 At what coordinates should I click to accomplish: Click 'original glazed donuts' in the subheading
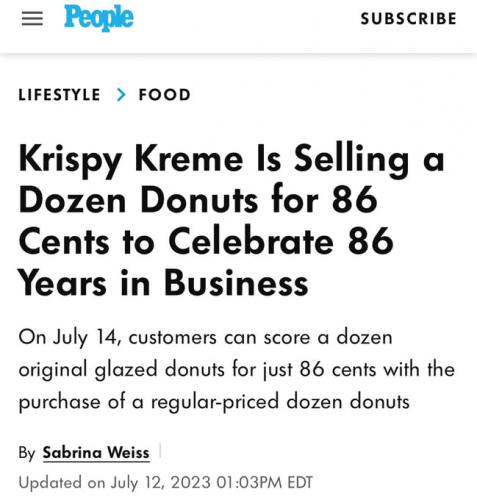[121, 370]
